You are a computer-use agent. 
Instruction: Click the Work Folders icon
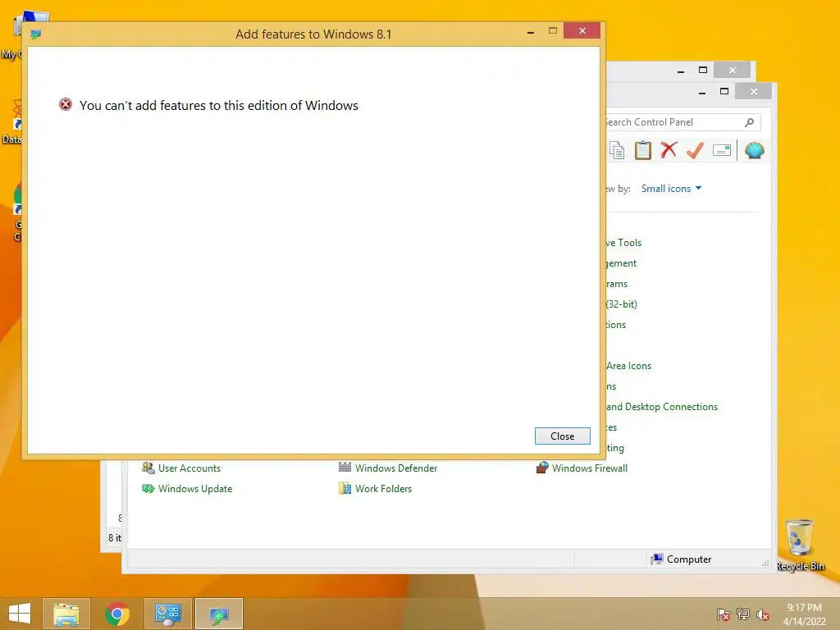pos(345,488)
